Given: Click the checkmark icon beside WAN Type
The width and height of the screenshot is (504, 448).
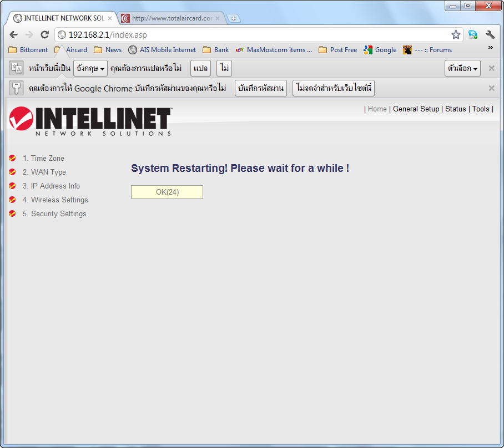Looking at the screenshot, I should click(x=12, y=172).
